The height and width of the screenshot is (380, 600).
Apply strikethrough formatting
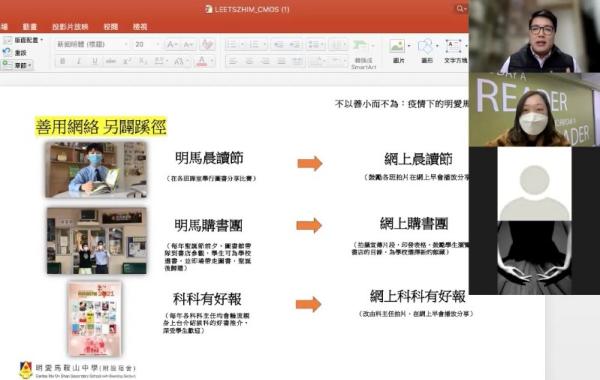pos(111,61)
